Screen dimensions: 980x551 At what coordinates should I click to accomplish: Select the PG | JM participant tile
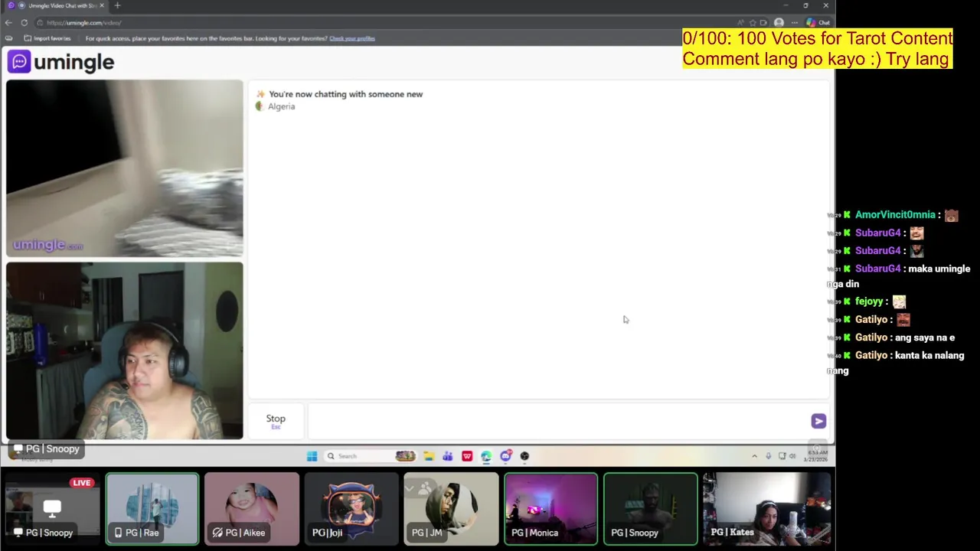451,508
